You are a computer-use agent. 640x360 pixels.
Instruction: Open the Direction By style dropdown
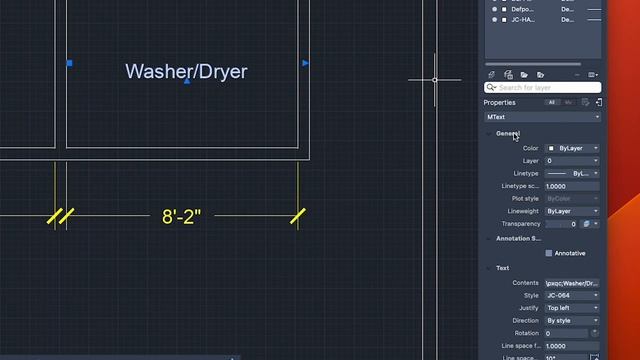pos(572,320)
